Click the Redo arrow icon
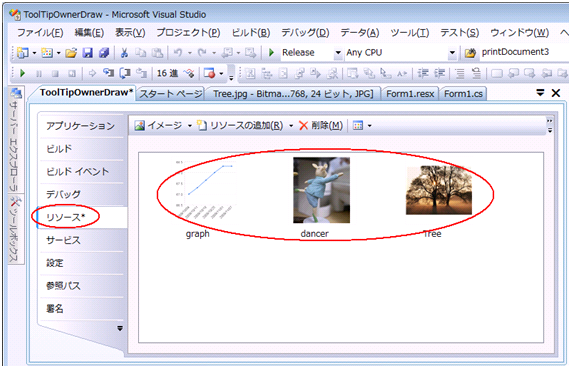The width and height of the screenshot is (571, 368). (x=202, y=53)
